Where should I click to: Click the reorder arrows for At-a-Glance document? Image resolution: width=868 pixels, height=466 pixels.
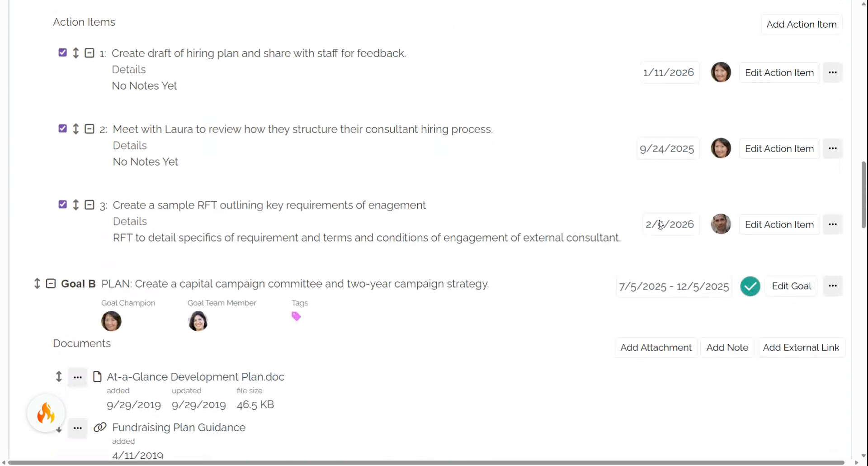59,376
